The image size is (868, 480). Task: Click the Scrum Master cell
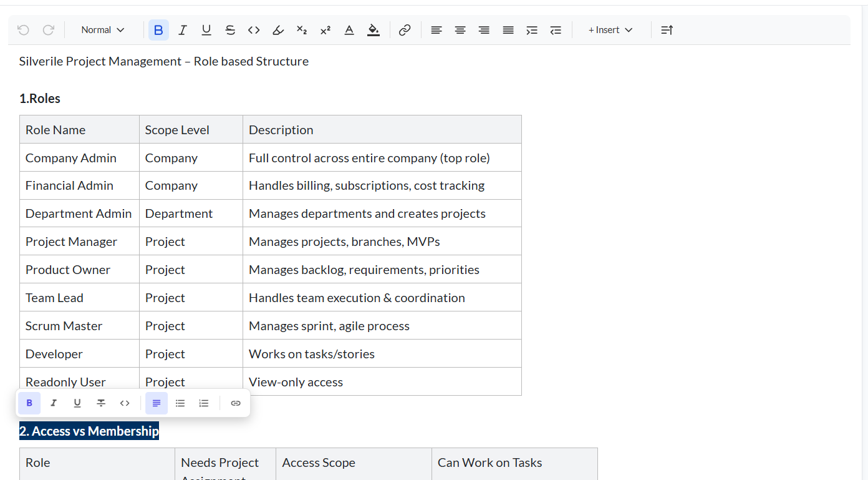coord(79,326)
